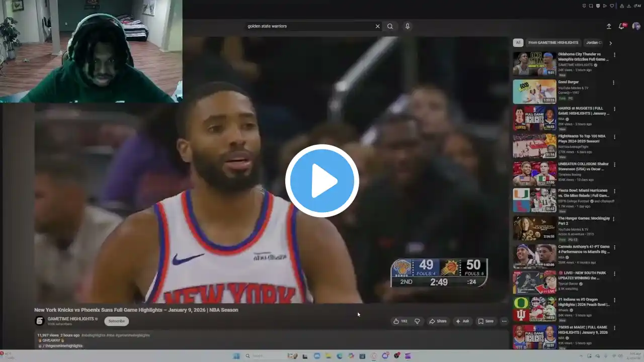Click the browser send arrow icon
The height and width of the screenshot is (362, 644).
click(x=605, y=6)
